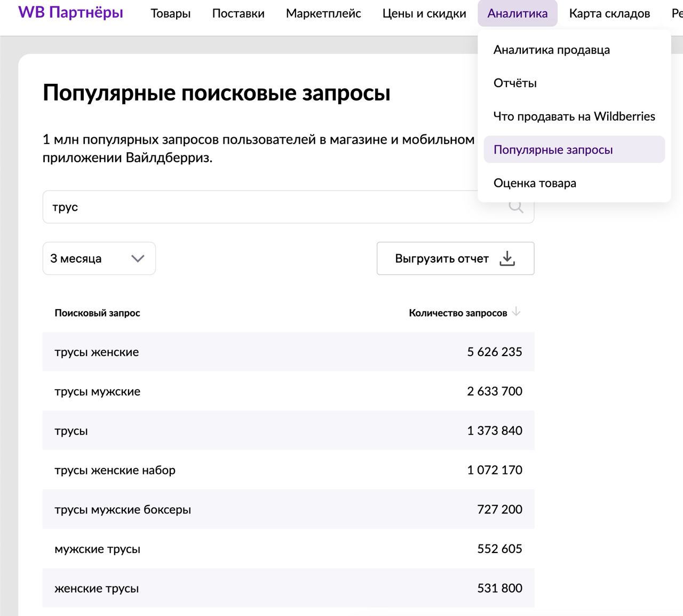Choose Отчёты from the dropdown

[x=515, y=83]
